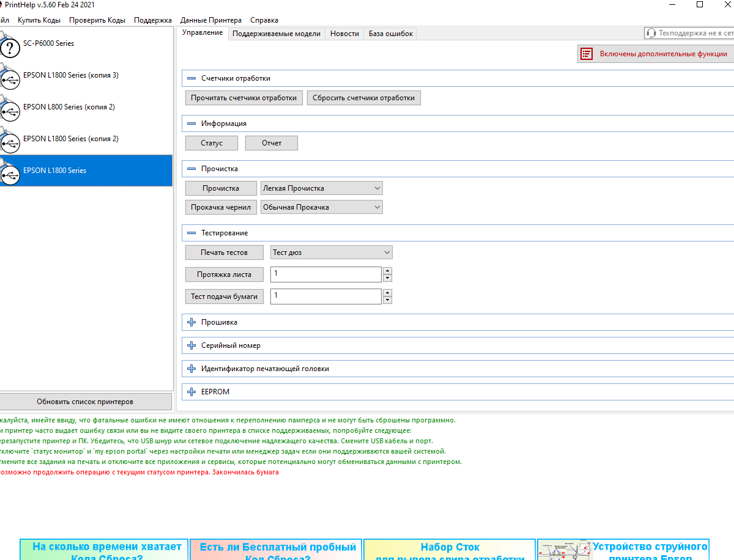Click the Прочистка button
Image resolution: width=734 pixels, height=560 pixels.
[x=221, y=188]
